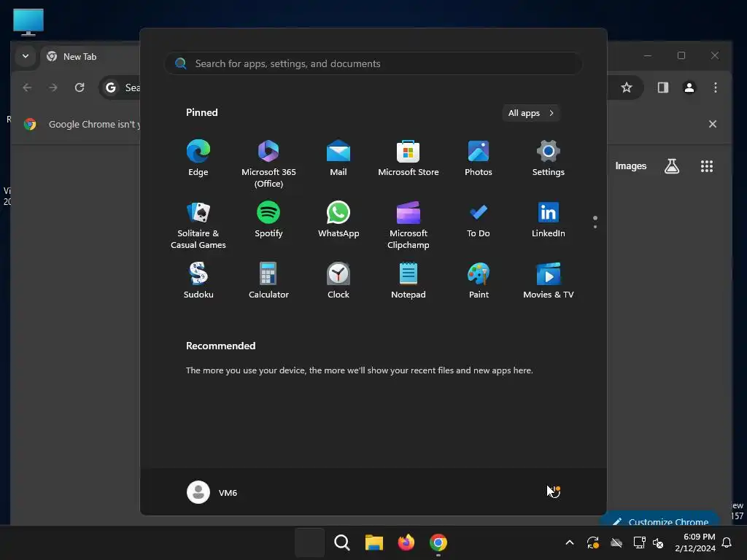The height and width of the screenshot is (560, 747).
Task: Open the Mail app
Action: coord(338,158)
